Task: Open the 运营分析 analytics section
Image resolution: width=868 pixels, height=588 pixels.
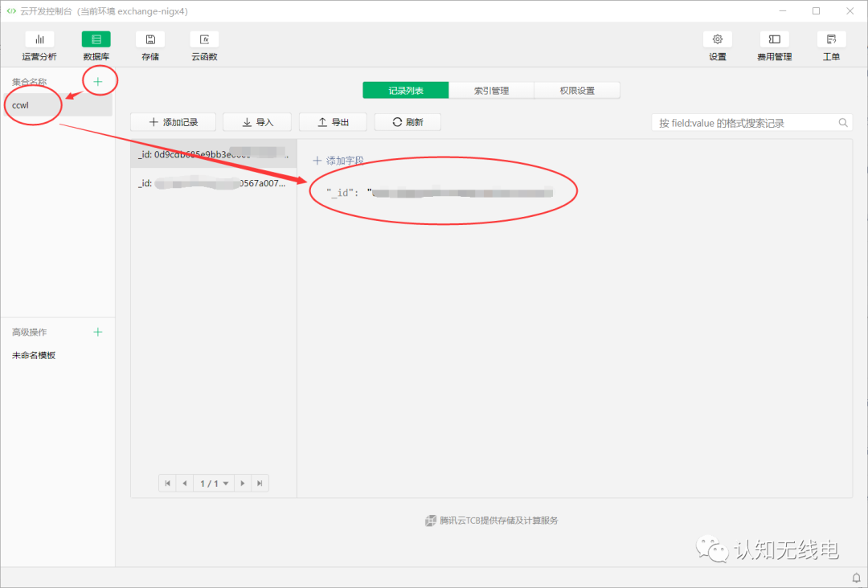Action: (x=39, y=46)
